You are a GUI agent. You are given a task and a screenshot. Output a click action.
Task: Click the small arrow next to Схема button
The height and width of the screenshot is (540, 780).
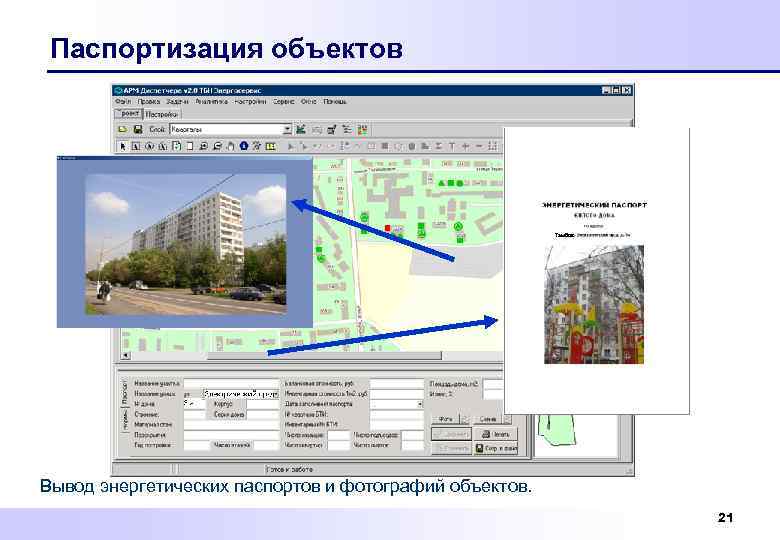point(506,419)
